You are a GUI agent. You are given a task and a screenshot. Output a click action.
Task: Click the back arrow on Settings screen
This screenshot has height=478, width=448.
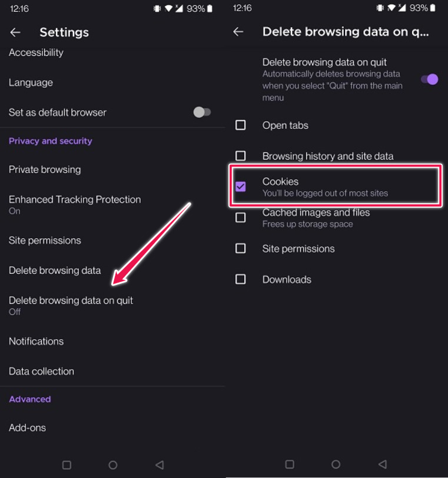click(x=15, y=32)
